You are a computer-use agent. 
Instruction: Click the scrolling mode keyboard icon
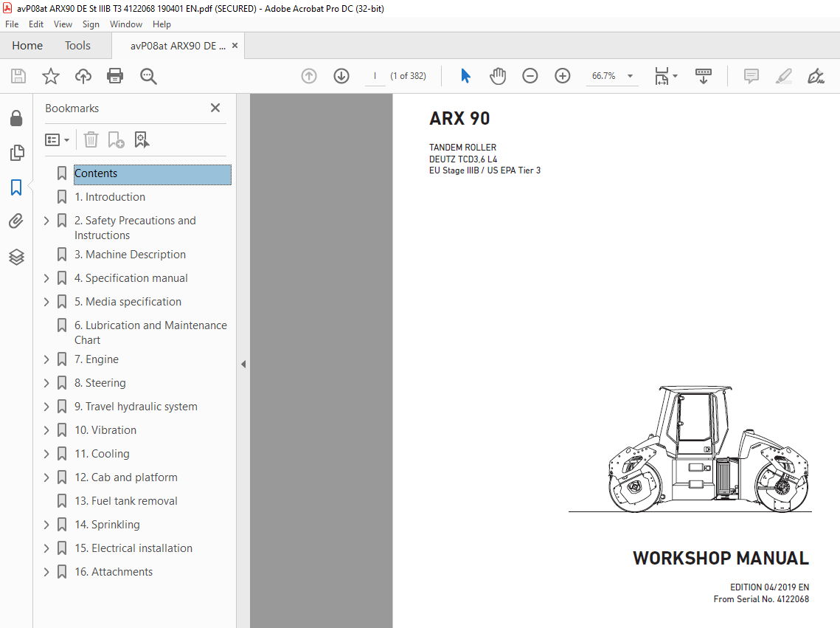point(703,76)
